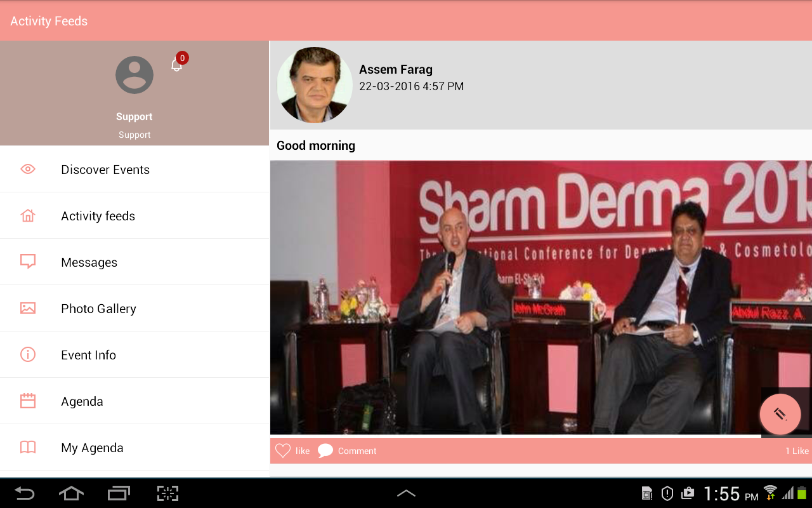Click the Photo Gallery picture icon

point(28,308)
